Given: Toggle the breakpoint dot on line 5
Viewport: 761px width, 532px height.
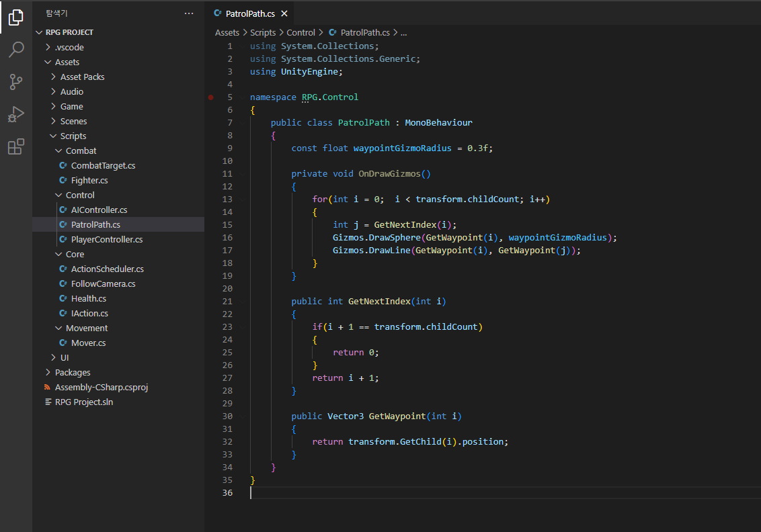Looking at the screenshot, I should 210,97.
